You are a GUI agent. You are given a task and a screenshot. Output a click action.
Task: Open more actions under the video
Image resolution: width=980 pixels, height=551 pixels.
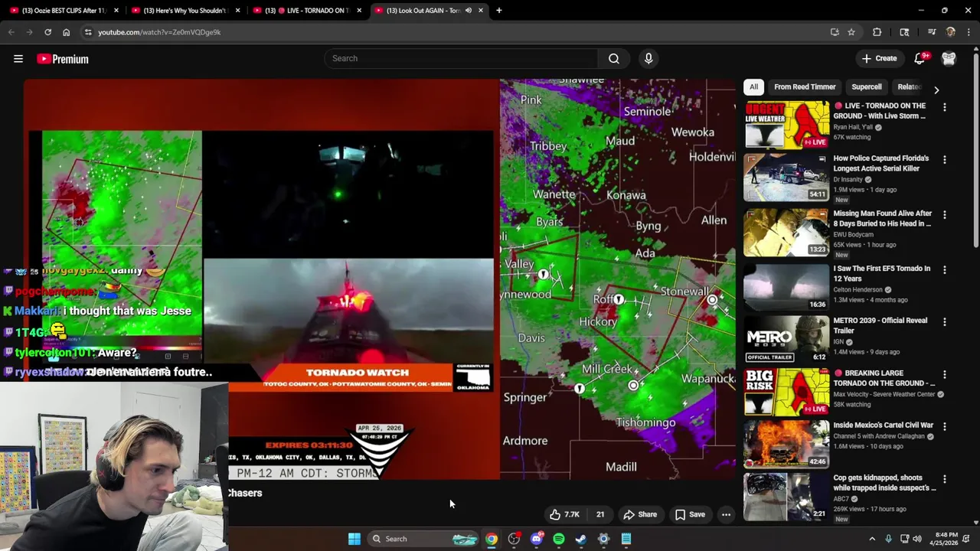(726, 514)
